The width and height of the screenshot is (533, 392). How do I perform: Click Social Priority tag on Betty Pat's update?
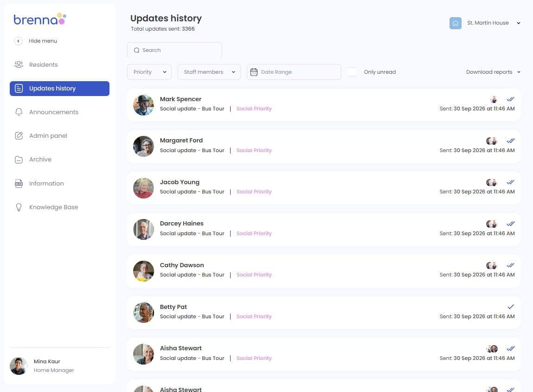(x=254, y=316)
